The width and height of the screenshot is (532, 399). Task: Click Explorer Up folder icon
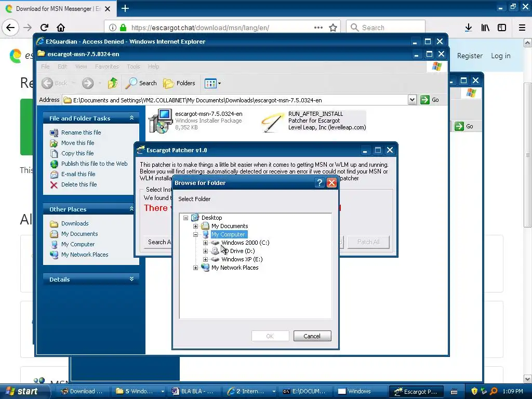click(113, 83)
